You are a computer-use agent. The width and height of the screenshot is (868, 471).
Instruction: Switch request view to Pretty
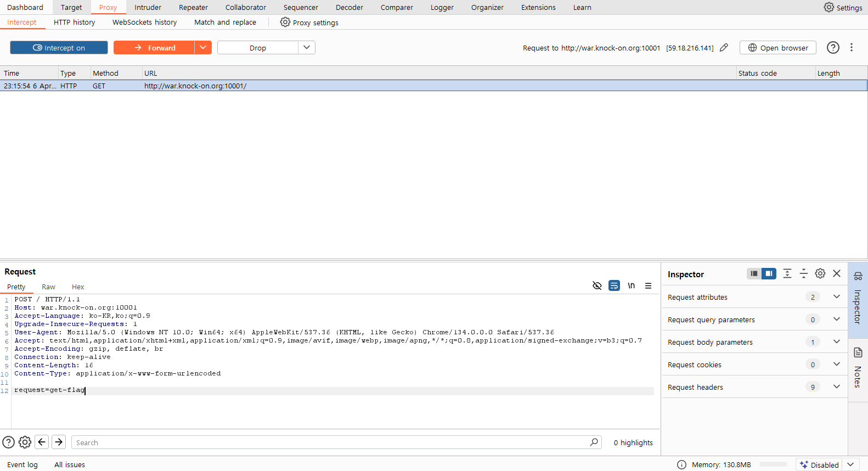click(16, 287)
